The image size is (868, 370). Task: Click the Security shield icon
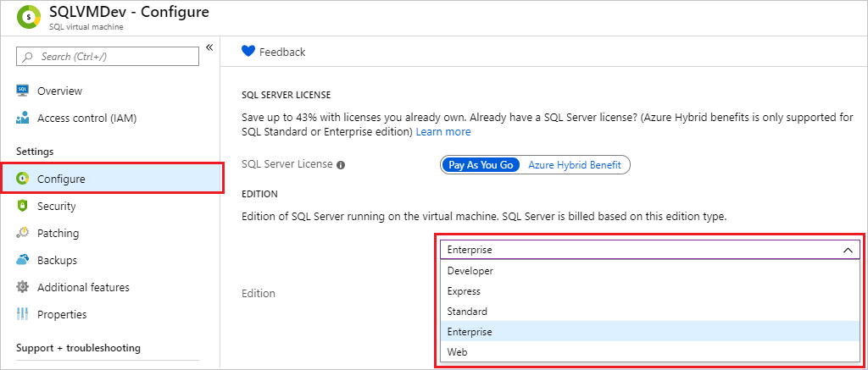[23, 206]
